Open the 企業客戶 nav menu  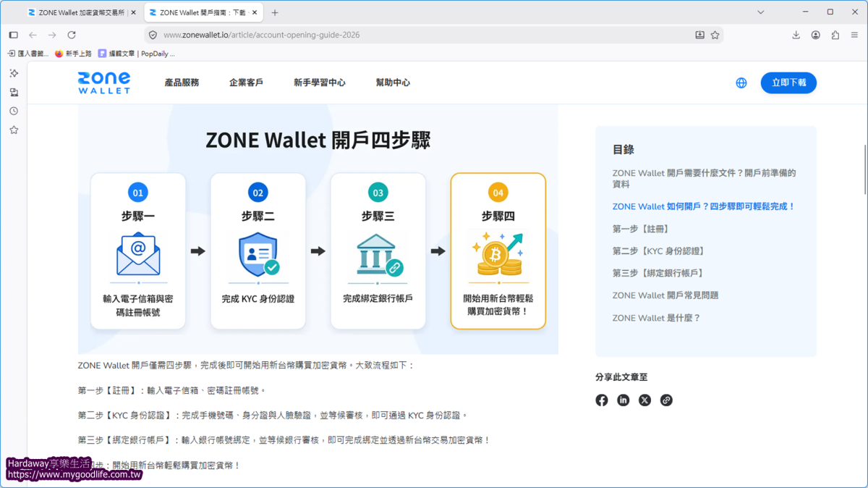(246, 83)
